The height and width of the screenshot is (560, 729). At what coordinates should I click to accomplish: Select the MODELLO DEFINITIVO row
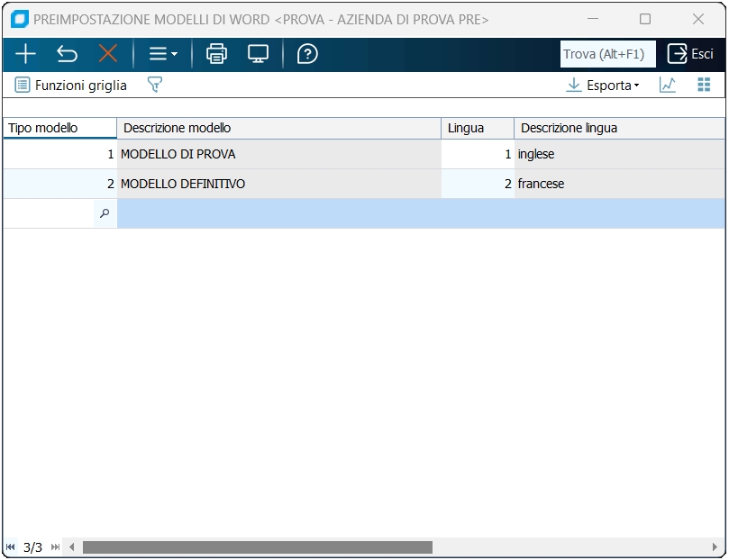tap(364, 184)
